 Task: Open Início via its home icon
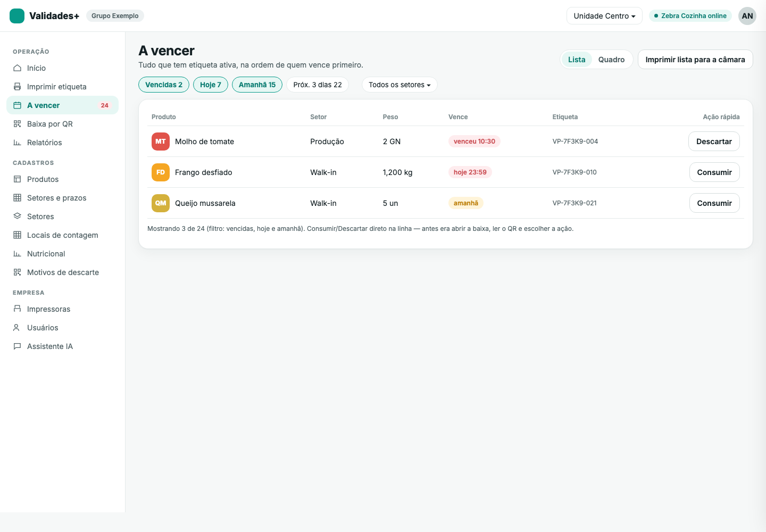tap(17, 68)
